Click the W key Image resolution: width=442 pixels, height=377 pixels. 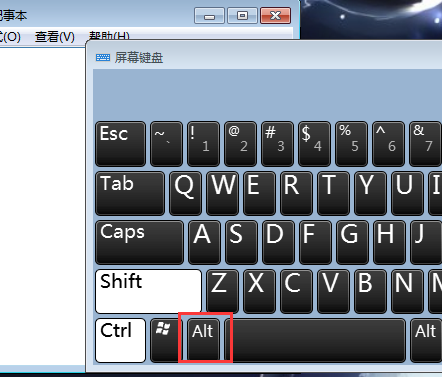[222, 193]
